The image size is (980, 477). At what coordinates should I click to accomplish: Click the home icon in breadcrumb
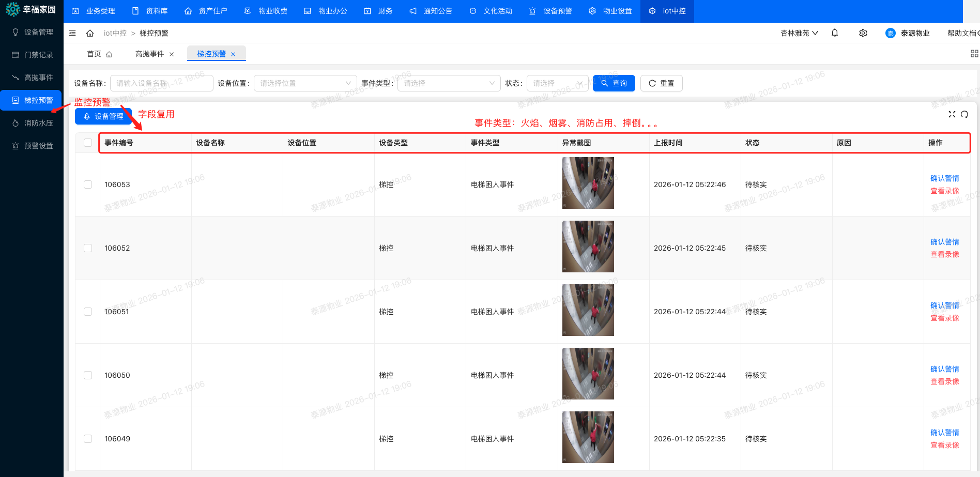click(x=90, y=33)
